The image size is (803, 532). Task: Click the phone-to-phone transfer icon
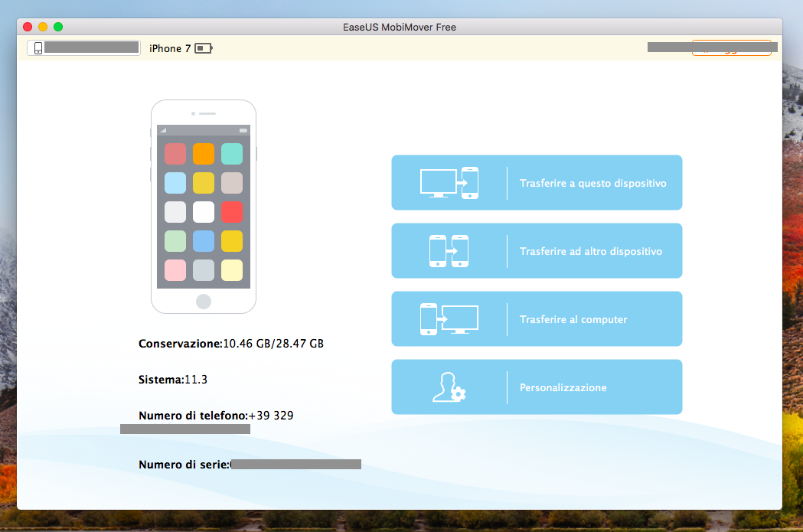[449, 251]
